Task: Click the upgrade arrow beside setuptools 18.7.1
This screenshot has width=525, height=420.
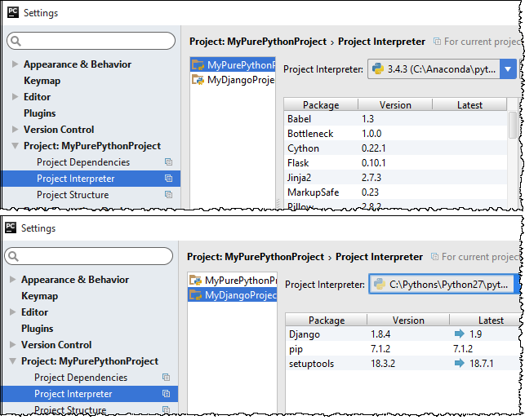Action: coord(459,364)
